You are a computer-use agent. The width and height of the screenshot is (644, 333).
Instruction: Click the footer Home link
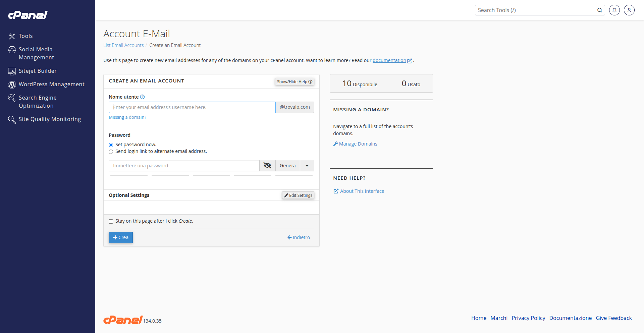[x=479, y=318]
